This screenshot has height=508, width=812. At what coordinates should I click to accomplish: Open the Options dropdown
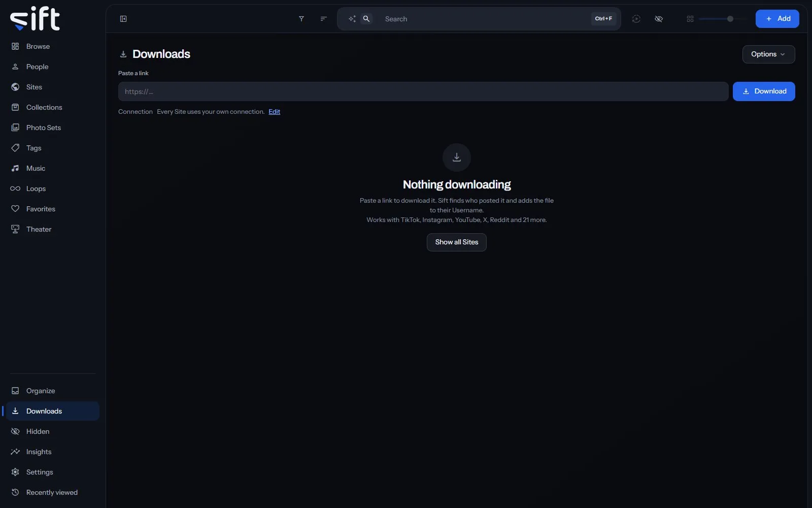[769, 54]
